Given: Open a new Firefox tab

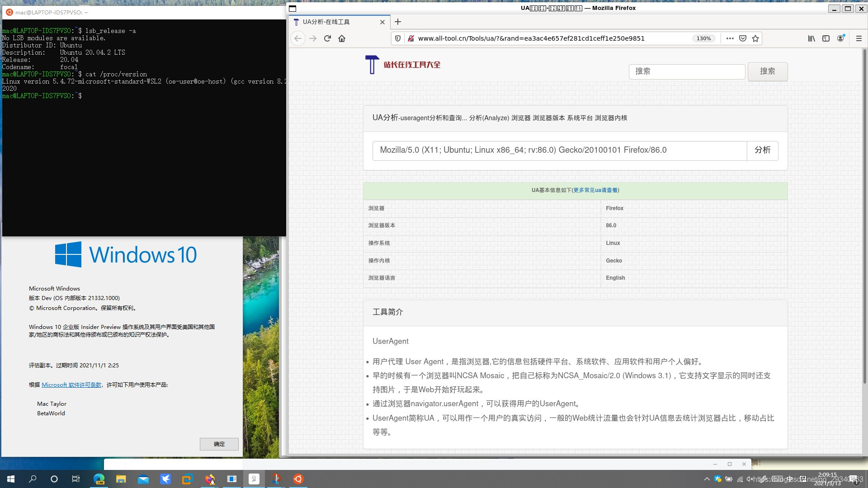Looking at the screenshot, I should [398, 22].
